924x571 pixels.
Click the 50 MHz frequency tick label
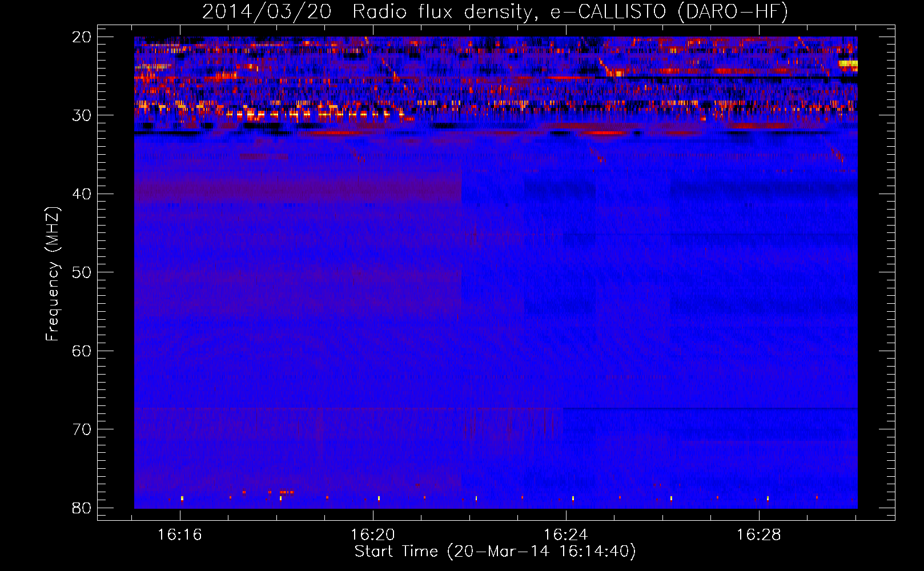pyautogui.click(x=82, y=272)
